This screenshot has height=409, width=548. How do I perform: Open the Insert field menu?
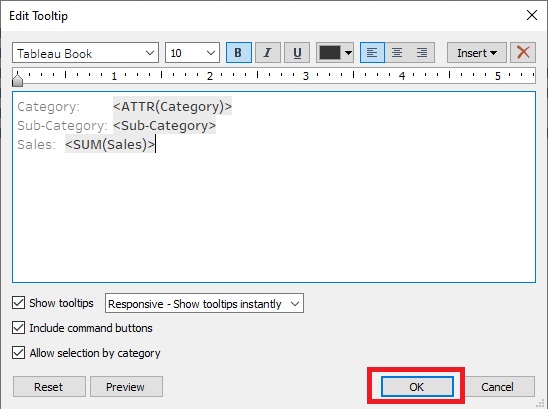pyautogui.click(x=477, y=53)
